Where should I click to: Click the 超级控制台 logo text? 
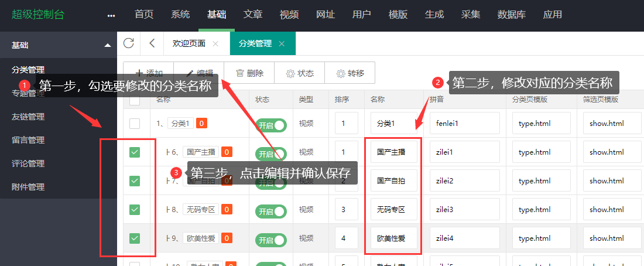pyautogui.click(x=38, y=15)
